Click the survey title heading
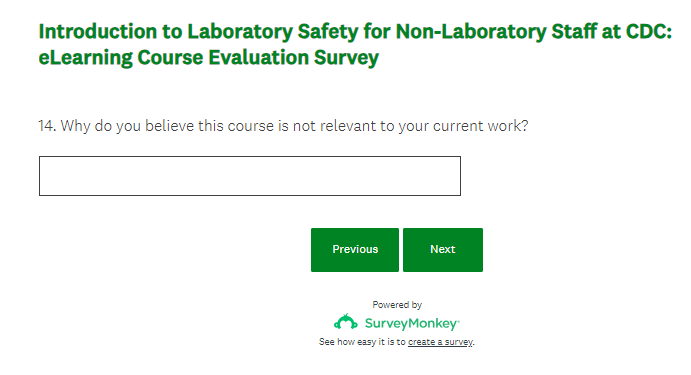The width and height of the screenshot is (691, 375). (355, 45)
